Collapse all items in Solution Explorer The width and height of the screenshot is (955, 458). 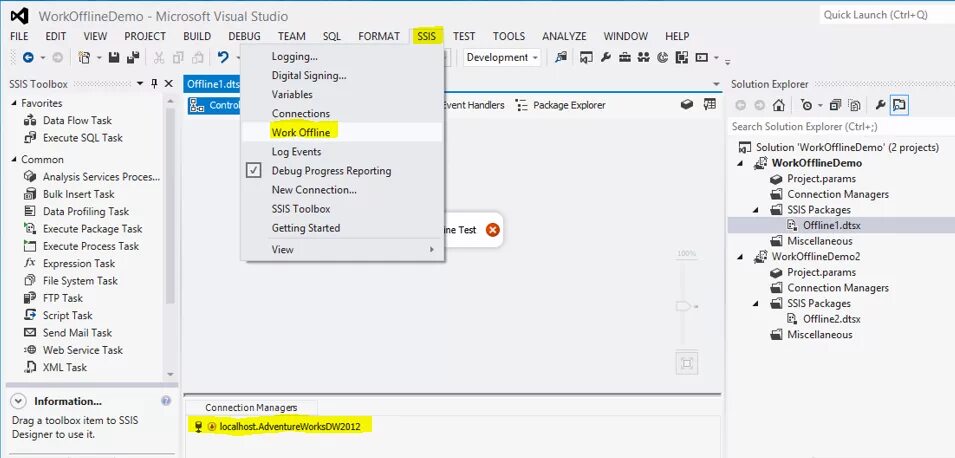pyautogui.click(x=835, y=105)
